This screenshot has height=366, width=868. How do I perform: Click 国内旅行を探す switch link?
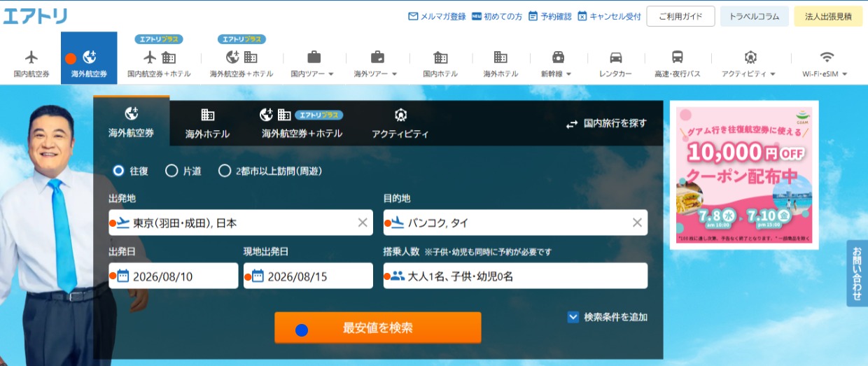pyautogui.click(x=606, y=123)
